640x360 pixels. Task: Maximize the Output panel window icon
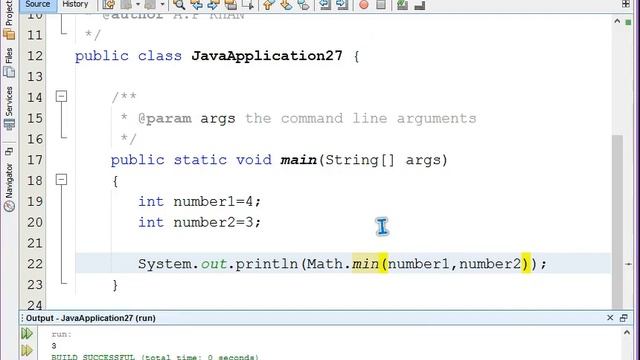coord(623,318)
